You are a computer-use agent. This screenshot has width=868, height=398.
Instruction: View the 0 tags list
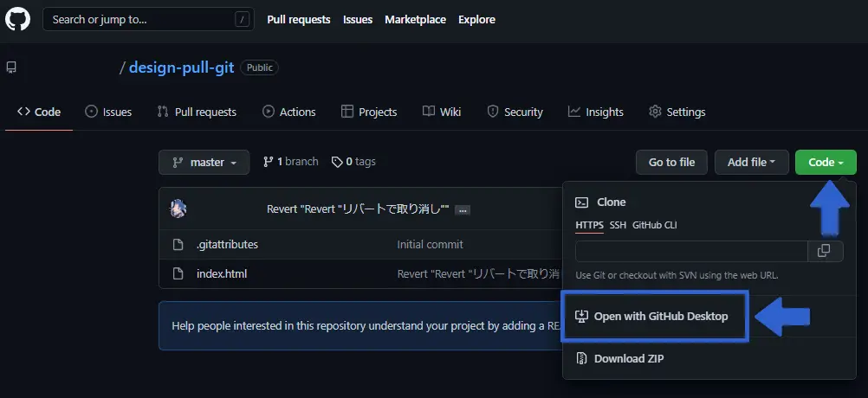click(353, 162)
